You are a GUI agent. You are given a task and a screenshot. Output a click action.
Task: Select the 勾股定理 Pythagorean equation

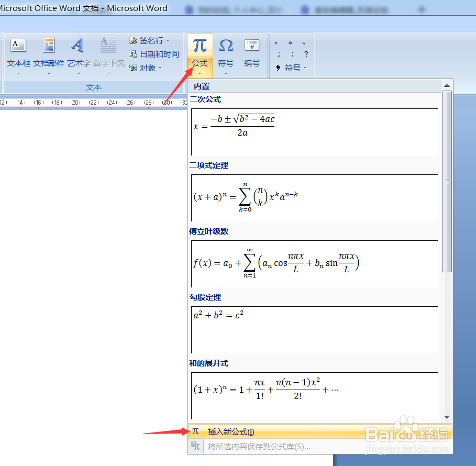click(x=314, y=330)
